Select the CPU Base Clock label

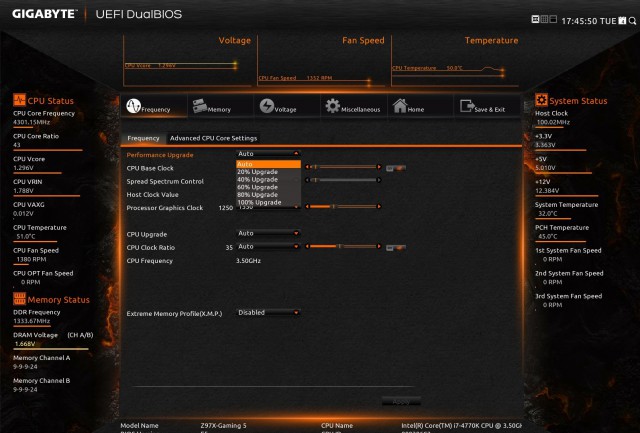tap(150, 168)
